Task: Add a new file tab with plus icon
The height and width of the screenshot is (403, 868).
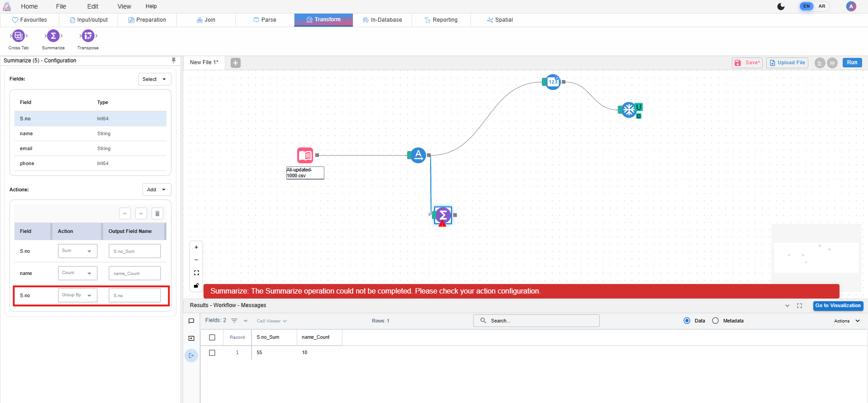Action: point(236,63)
